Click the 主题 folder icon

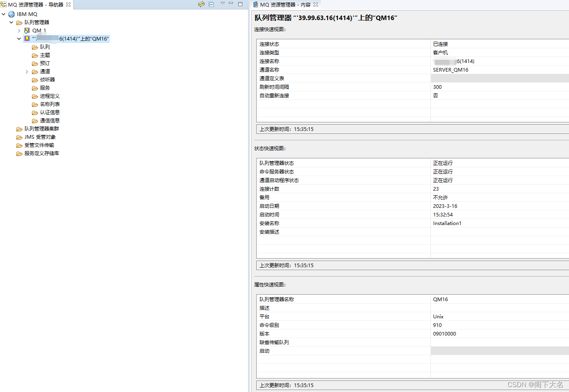pos(35,55)
